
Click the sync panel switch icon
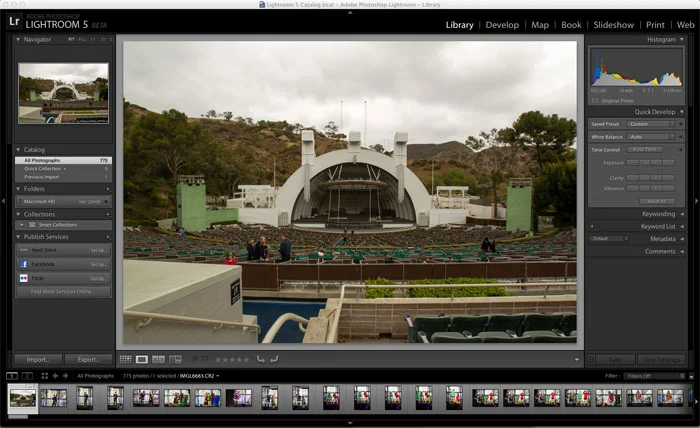click(x=592, y=359)
